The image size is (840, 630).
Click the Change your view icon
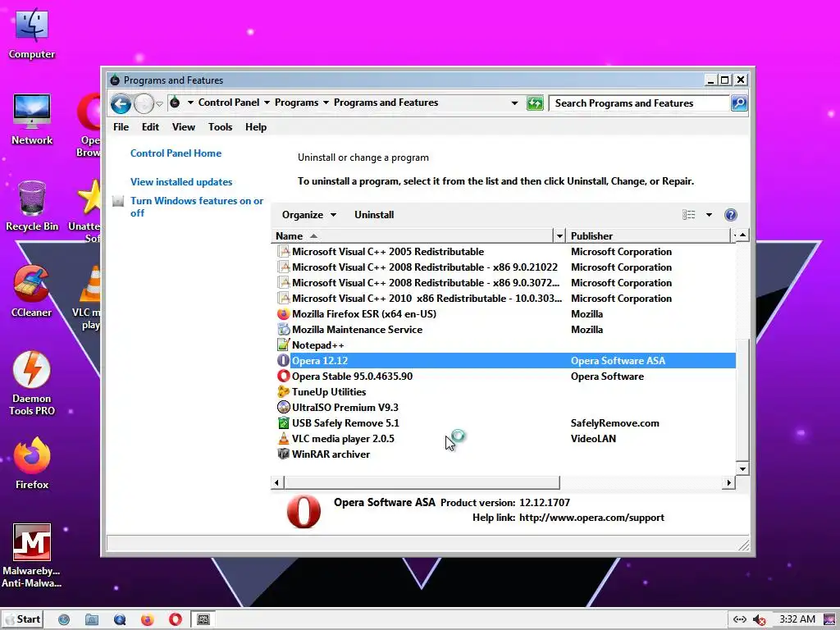tap(689, 215)
